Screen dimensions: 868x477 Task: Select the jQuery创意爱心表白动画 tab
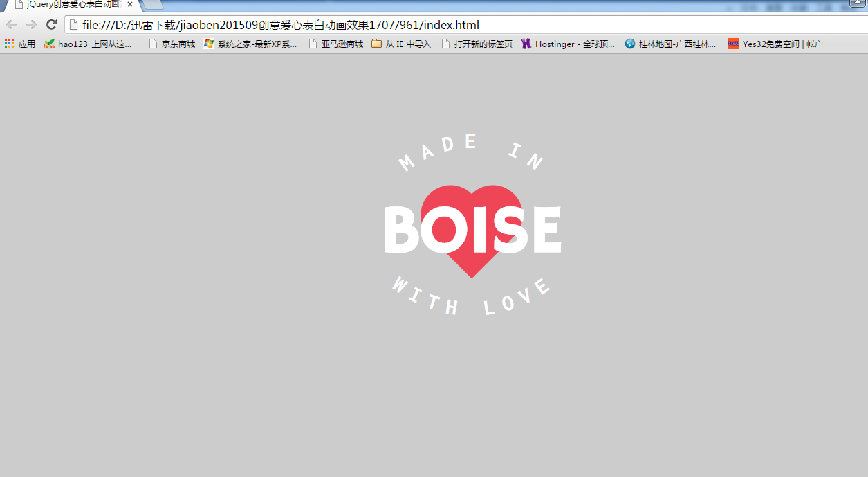click(x=73, y=4)
